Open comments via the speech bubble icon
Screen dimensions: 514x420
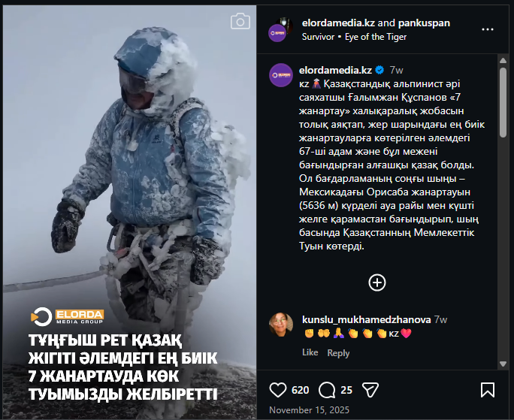pos(326,390)
